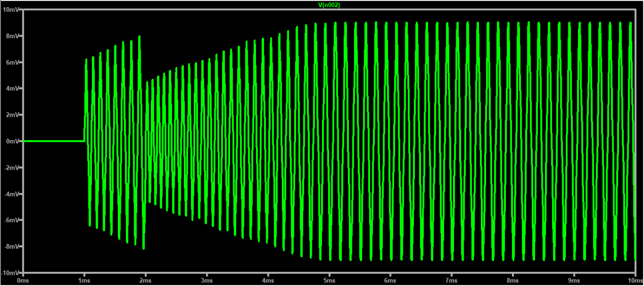The image size is (644, 286).
Task: Click the 2ms tick label on time axis
Action: (x=145, y=280)
